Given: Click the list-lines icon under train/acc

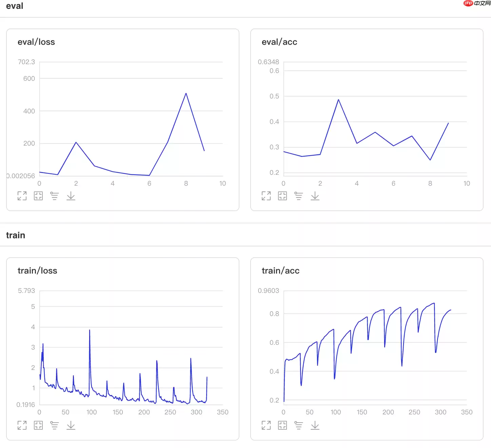Looking at the screenshot, I should click(x=298, y=425).
